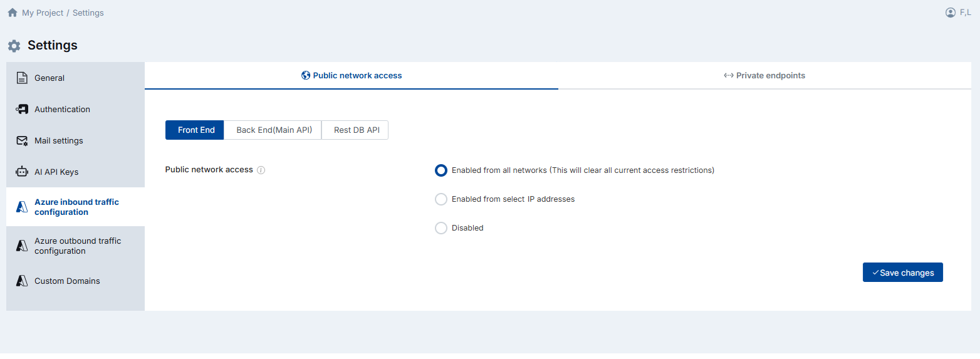Viewport: 980px width, 359px height.
Task: Open the user account avatar icon
Action: pyautogui.click(x=951, y=13)
